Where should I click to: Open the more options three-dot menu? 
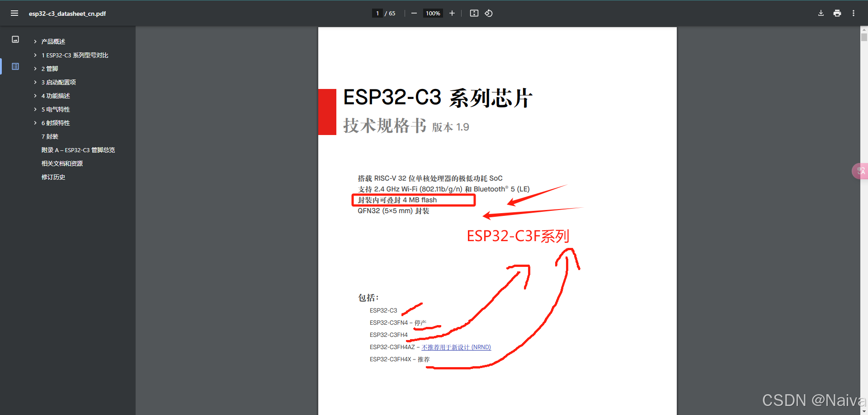click(854, 13)
